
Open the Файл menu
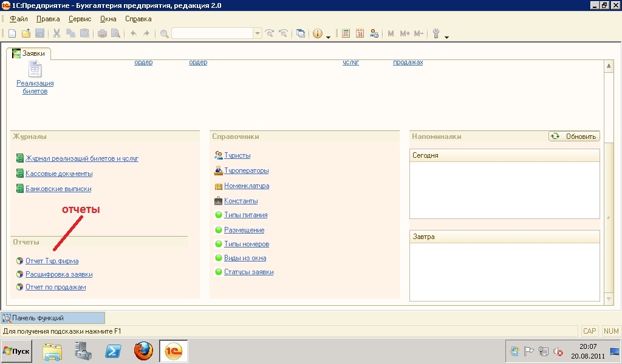18,19
